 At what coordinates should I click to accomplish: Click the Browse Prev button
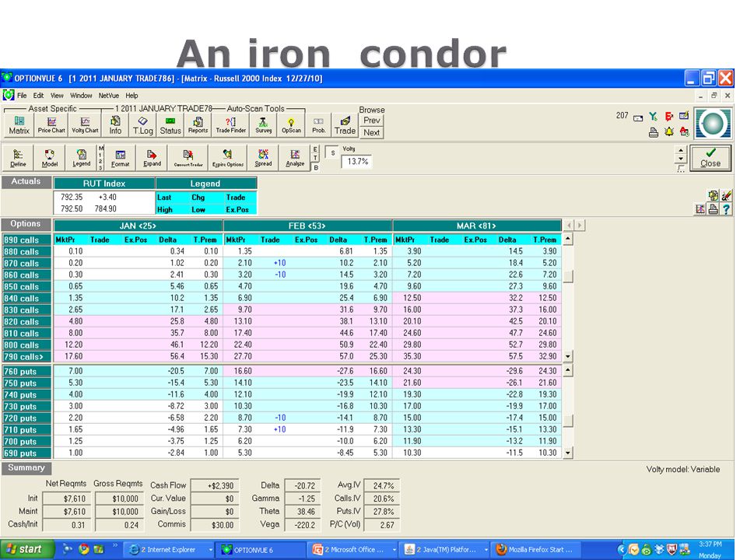pos(372,121)
